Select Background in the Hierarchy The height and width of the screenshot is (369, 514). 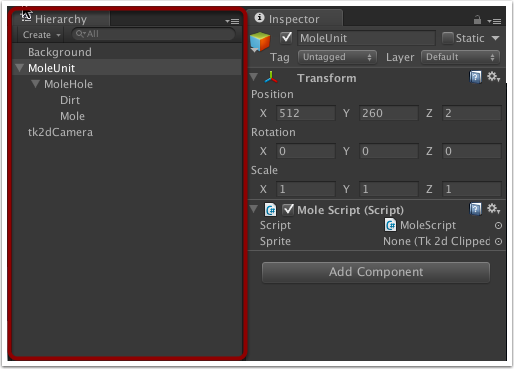60,52
